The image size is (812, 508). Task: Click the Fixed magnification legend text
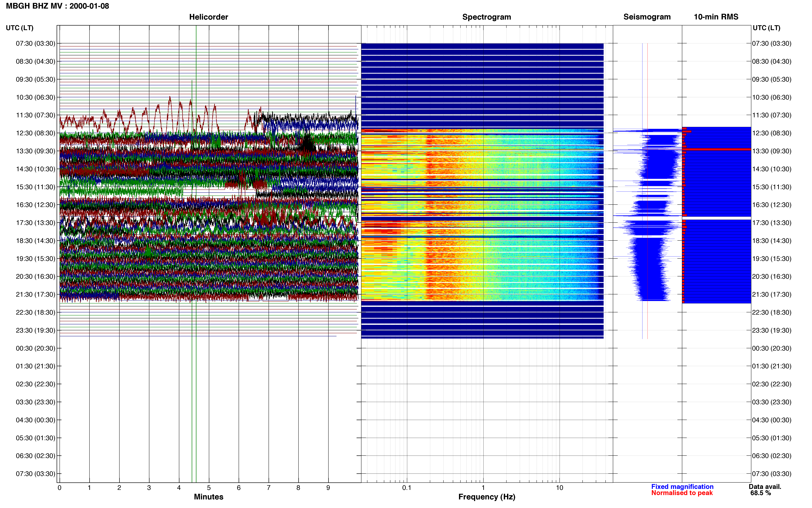tap(682, 486)
